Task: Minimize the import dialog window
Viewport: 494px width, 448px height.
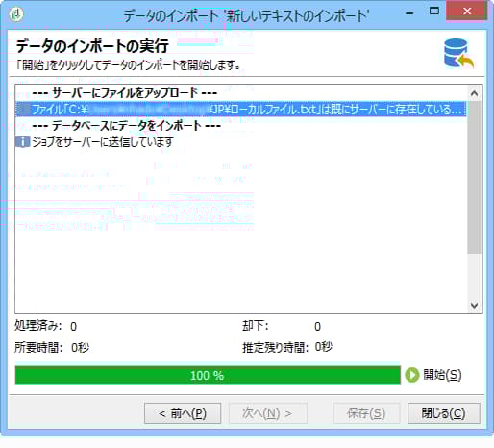Action: click(409, 13)
